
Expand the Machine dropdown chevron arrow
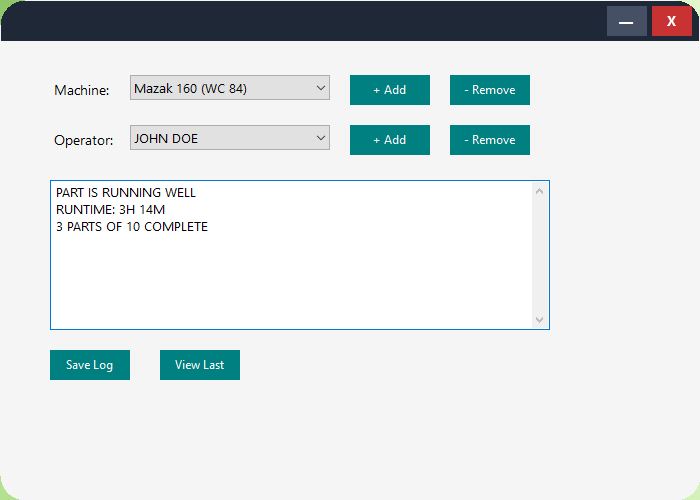coord(320,88)
